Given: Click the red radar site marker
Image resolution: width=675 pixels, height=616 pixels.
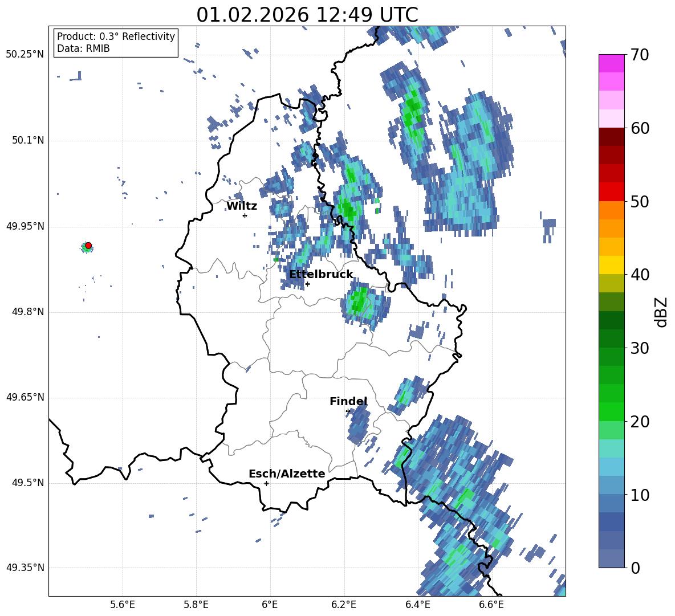Looking at the screenshot, I should [x=88, y=246].
